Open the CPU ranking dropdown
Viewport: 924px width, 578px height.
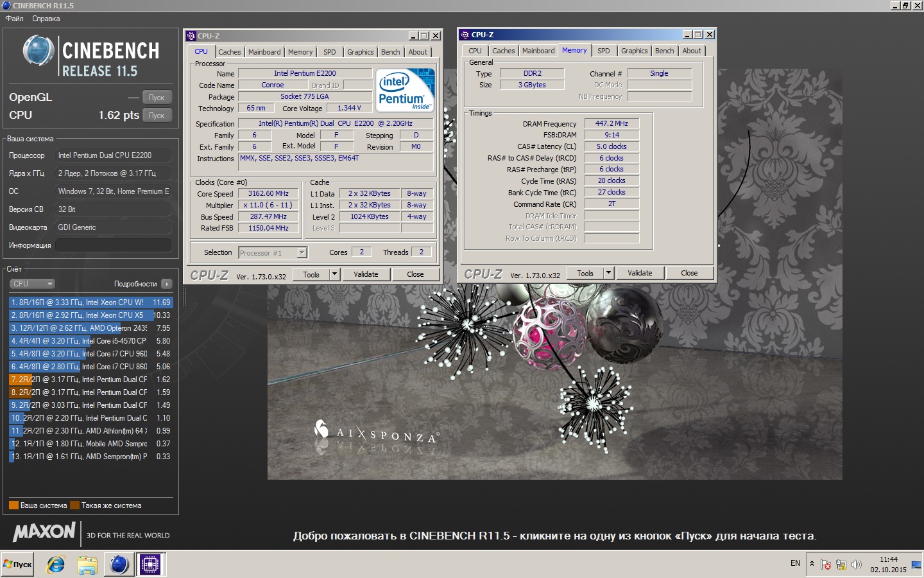32,284
